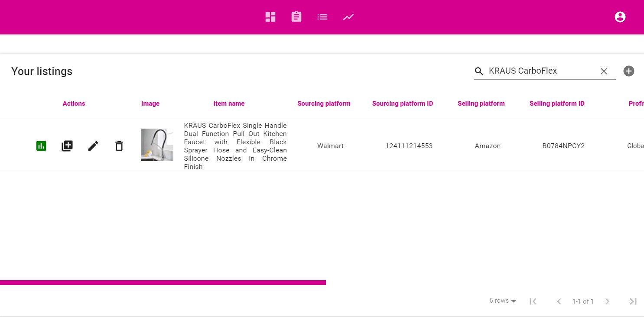
Task: Click the Amazon selling platform cell
Action: pyautogui.click(x=488, y=146)
